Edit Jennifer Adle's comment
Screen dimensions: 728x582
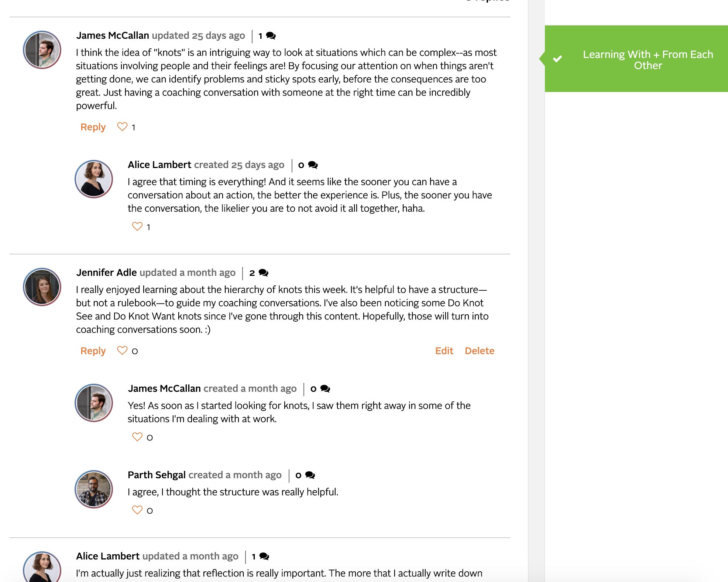point(444,351)
